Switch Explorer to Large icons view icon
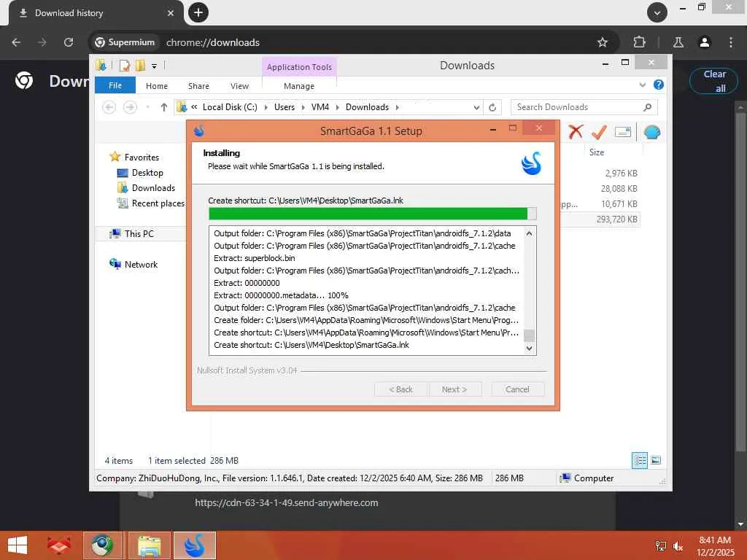 click(x=656, y=460)
